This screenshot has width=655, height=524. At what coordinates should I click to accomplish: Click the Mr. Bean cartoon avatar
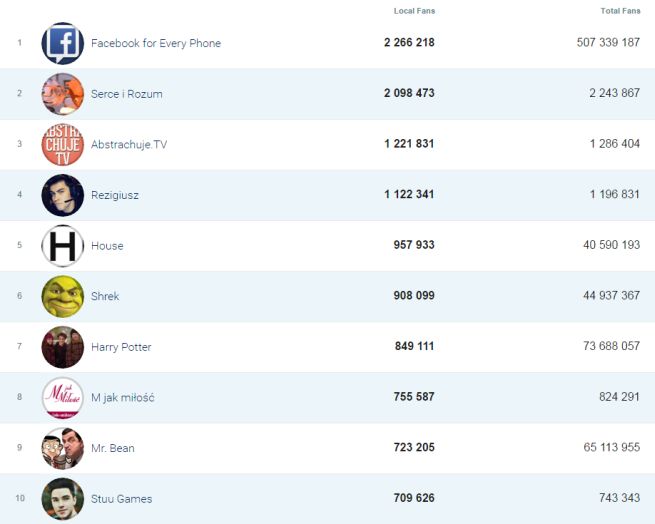click(x=62, y=448)
